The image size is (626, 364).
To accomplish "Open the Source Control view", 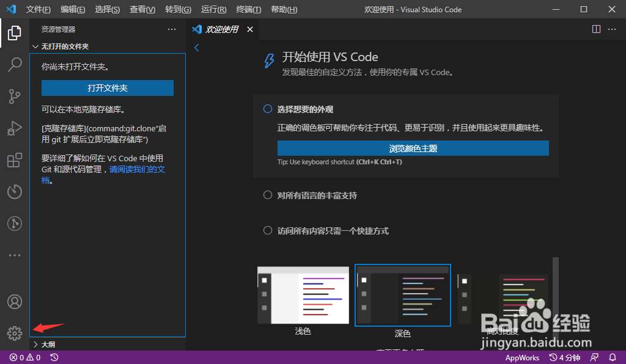I will [15, 96].
